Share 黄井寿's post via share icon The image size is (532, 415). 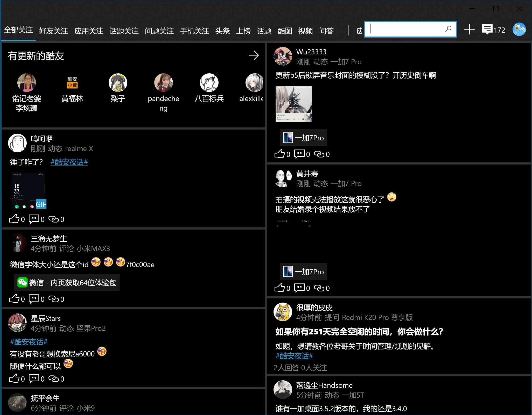coord(319,288)
